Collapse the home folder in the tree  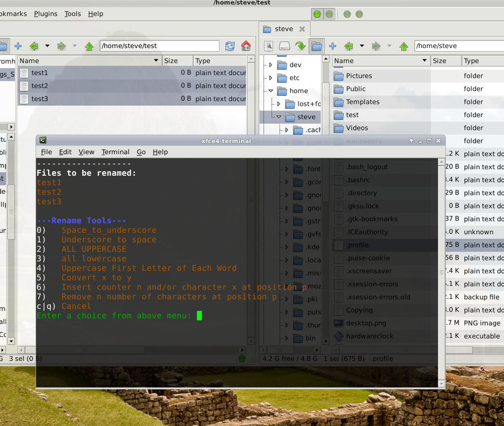pyautogui.click(x=271, y=91)
